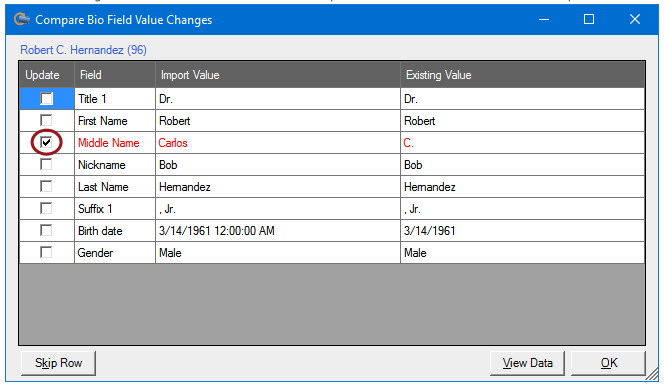
Task: Click the app icon in title bar
Action: [22, 19]
